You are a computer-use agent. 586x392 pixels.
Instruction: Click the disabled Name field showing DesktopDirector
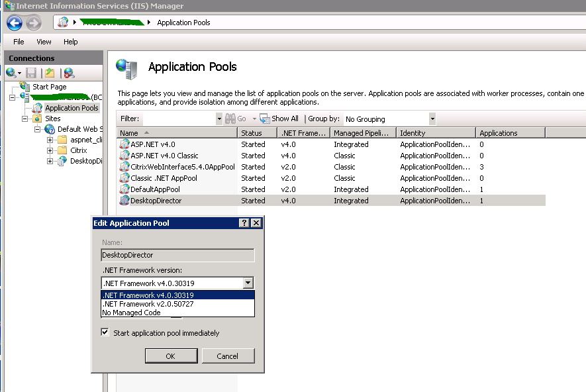pos(177,255)
